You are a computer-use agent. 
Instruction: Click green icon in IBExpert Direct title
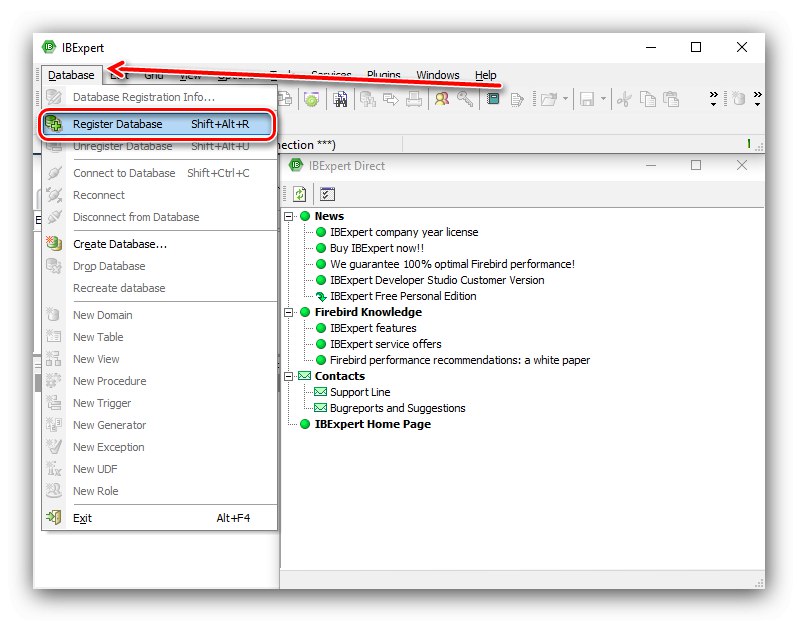tap(296, 165)
